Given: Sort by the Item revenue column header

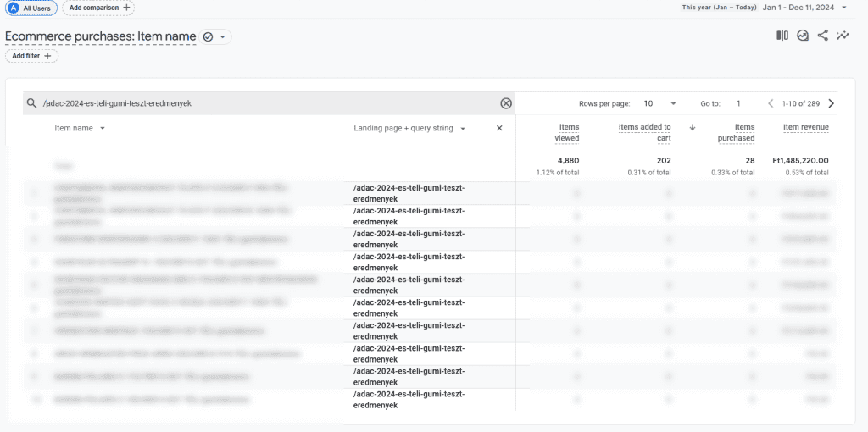Looking at the screenshot, I should click(x=805, y=127).
